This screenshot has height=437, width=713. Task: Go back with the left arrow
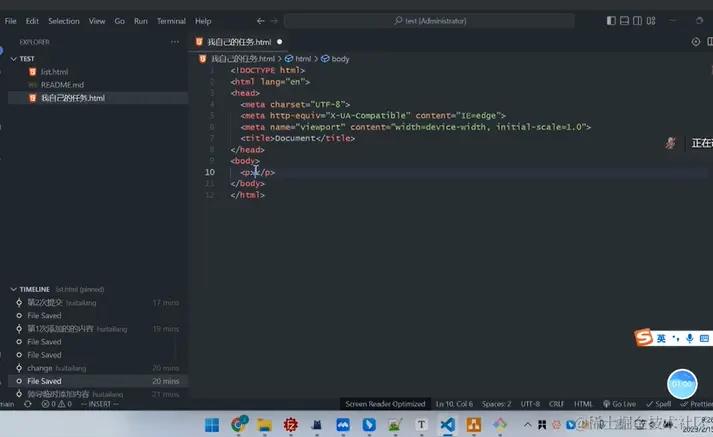tap(261, 21)
